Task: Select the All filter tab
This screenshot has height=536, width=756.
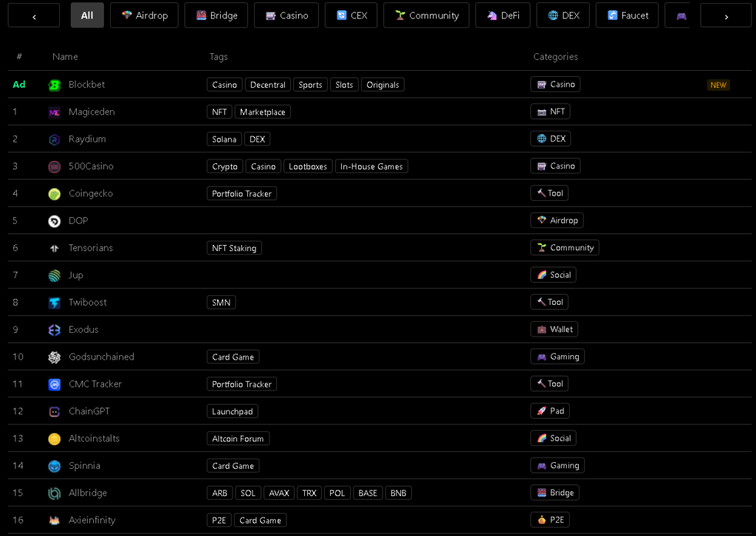Action: click(87, 16)
